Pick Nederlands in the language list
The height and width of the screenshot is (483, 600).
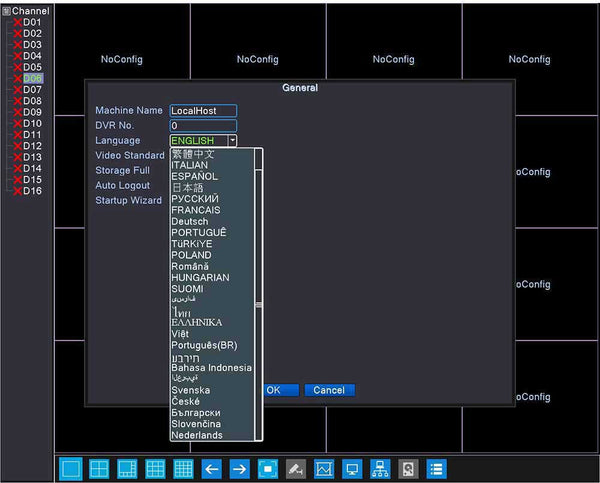point(197,436)
